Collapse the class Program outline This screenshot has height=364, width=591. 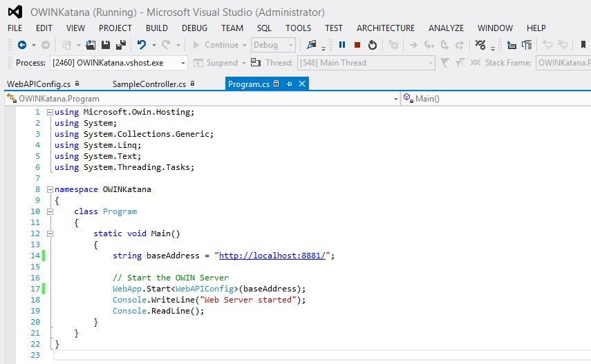click(50, 211)
